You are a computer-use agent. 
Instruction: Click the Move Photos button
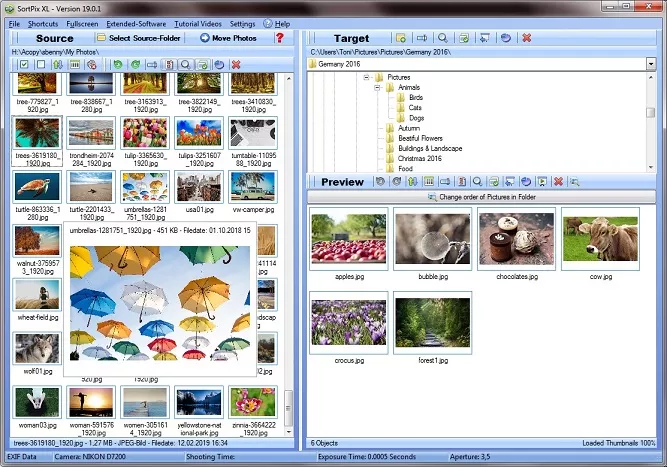tap(228, 38)
